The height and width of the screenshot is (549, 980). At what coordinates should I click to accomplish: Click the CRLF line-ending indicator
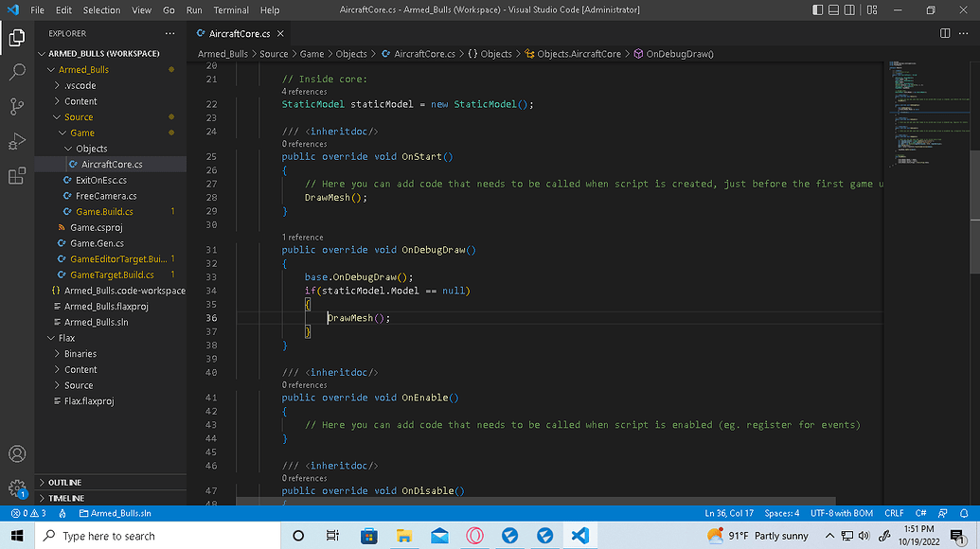tap(893, 512)
